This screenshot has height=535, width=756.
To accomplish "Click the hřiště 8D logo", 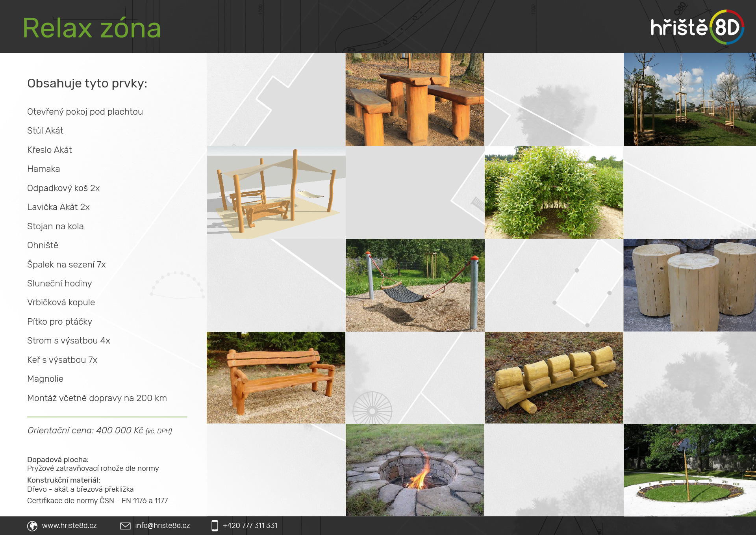I will pos(697,27).
